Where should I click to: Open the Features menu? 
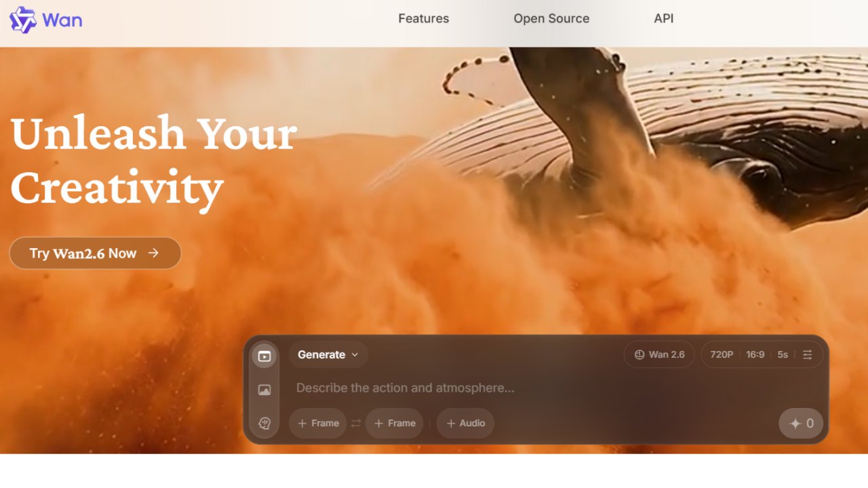(x=424, y=19)
